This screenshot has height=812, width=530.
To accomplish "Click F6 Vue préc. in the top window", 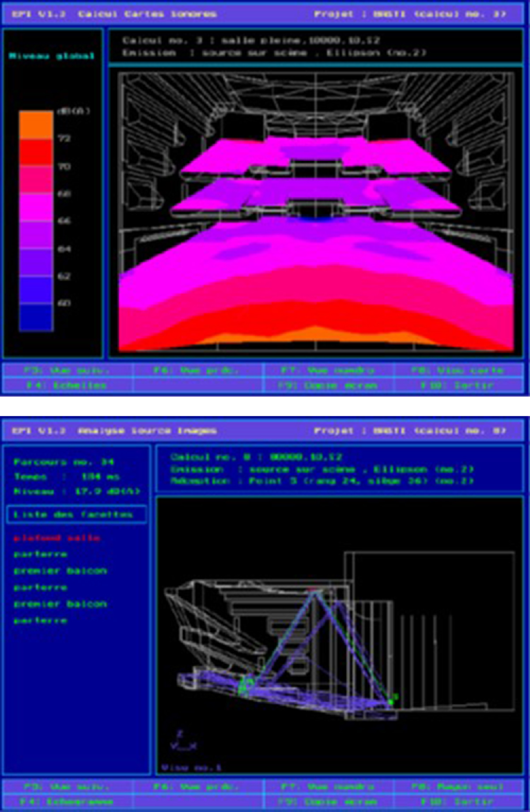I will [196, 370].
